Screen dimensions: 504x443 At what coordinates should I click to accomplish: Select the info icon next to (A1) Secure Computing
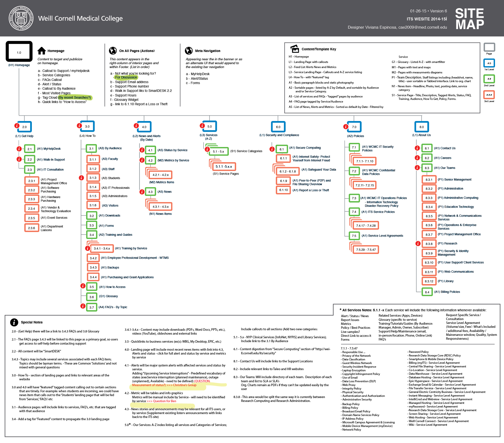272,149
